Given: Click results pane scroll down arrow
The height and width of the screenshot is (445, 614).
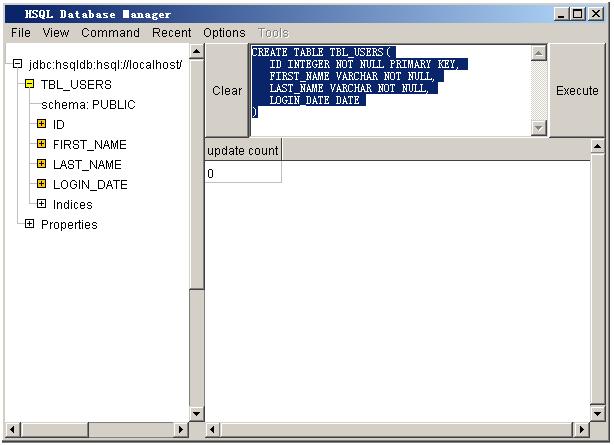Looking at the screenshot, I should click(598, 413).
